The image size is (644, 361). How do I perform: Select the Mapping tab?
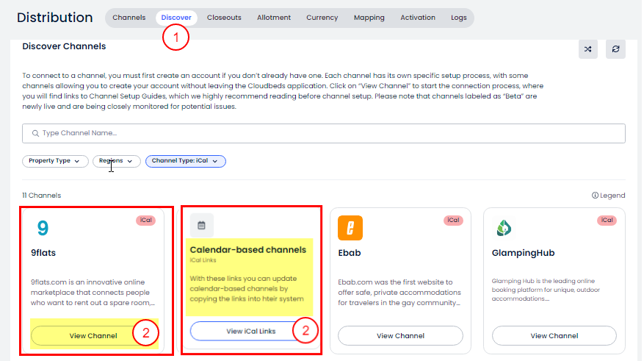(x=369, y=18)
